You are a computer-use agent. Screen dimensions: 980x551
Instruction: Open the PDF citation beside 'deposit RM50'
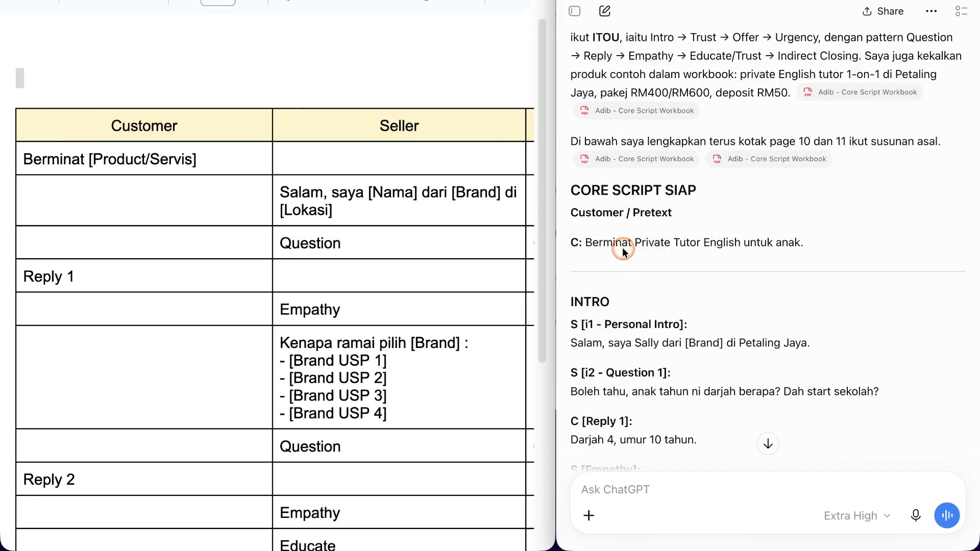tap(860, 92)
